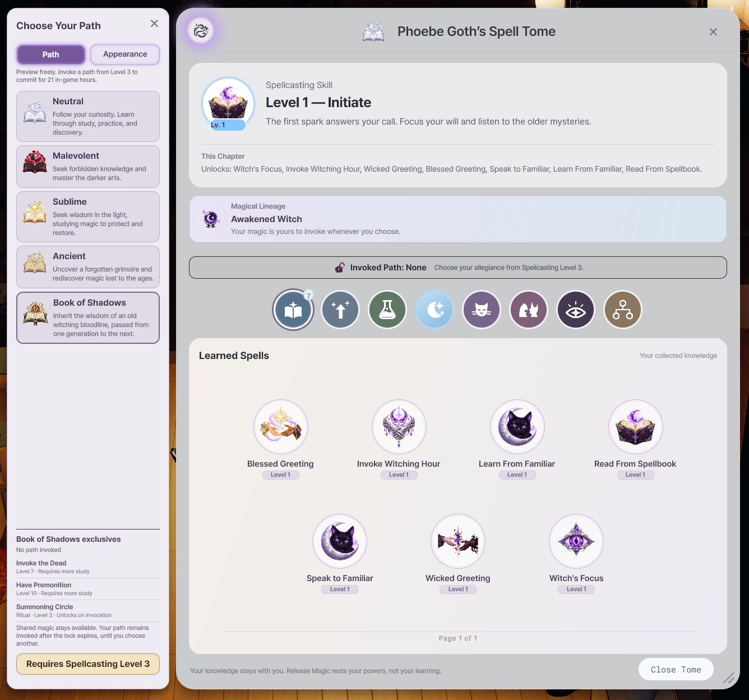Screen dimensions: 749x700
Task: Select the open book category icon
Action: point(293,310)
